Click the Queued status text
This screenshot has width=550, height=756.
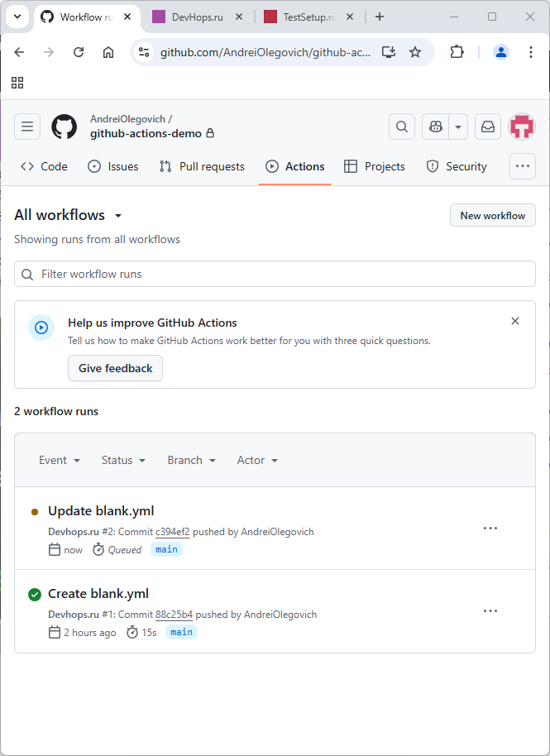point(125,550)
